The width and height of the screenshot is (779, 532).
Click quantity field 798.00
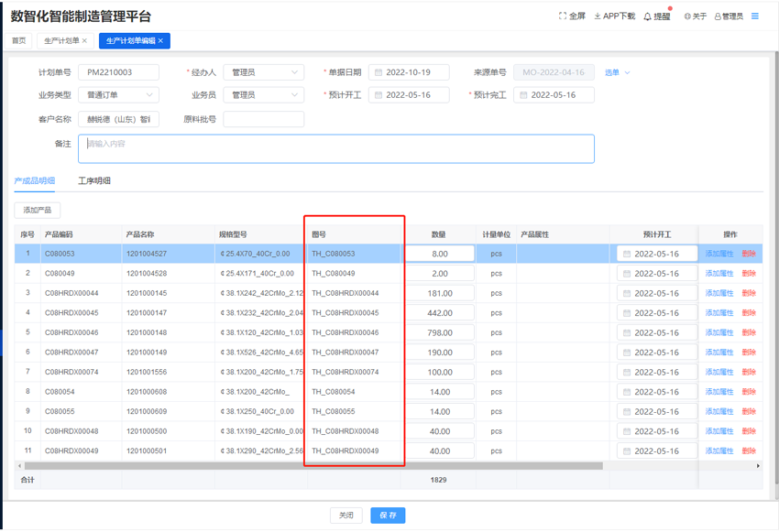(440, 333)
